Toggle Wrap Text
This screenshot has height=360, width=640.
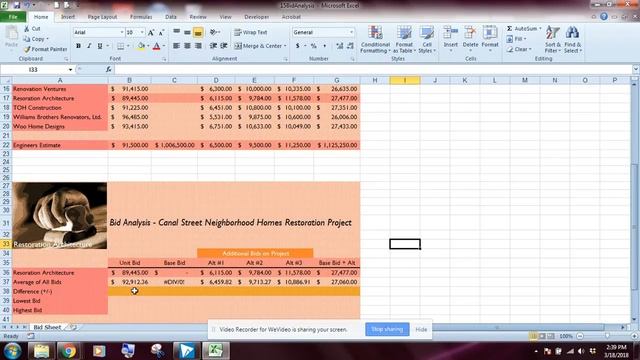pos(251,32)
